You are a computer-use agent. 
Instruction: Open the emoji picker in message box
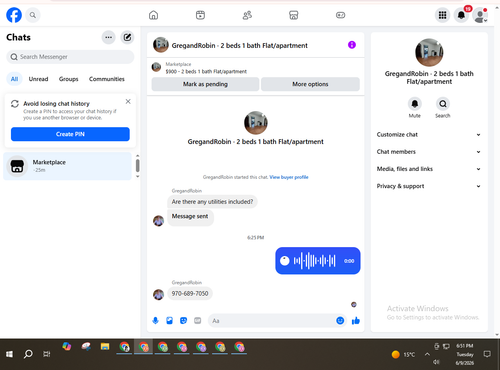point(340,321)
